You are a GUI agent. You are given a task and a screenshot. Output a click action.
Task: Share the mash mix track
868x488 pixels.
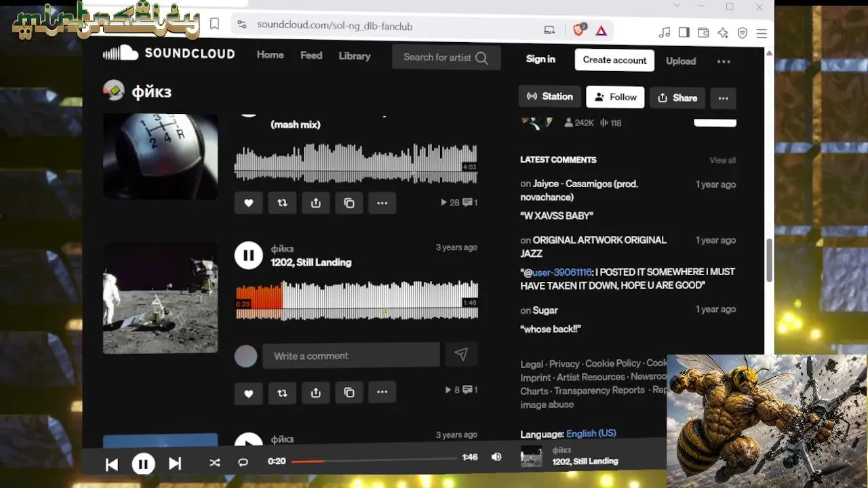click(x=315, y=203)
